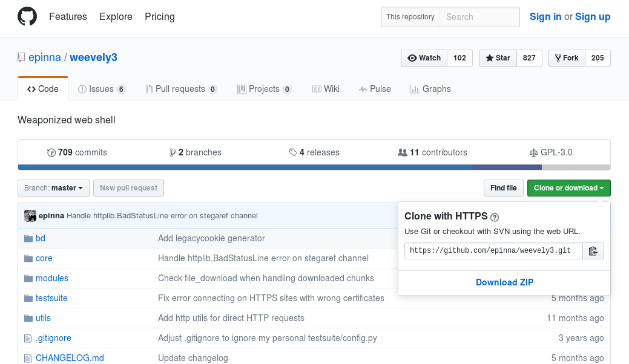
Task: Open the Pull requests tab
Action: 182,89
